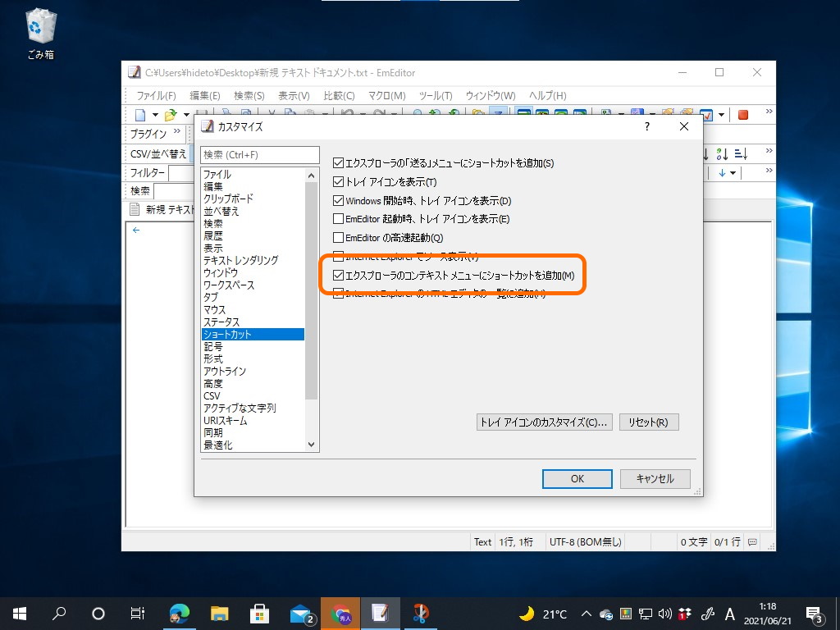Click the リセット(R) button
Image resolution: width=840 pixels, height=630 pixels.
[649, 422]
